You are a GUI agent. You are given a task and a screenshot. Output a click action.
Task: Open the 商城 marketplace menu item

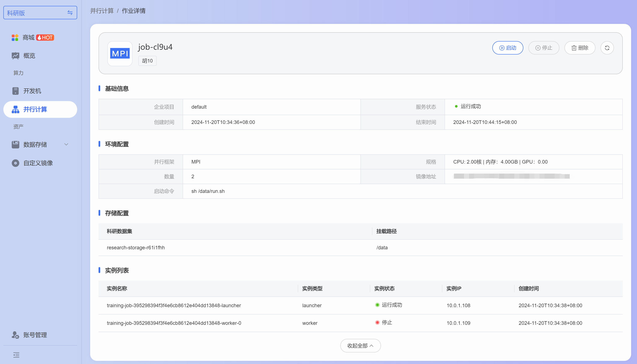(40, 38)
